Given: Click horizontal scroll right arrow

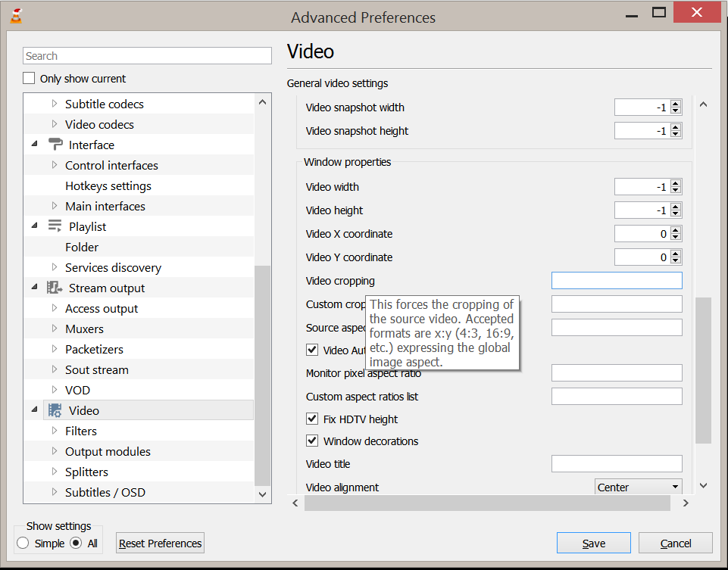Looking at the screenshot, I should click(686, 503).
